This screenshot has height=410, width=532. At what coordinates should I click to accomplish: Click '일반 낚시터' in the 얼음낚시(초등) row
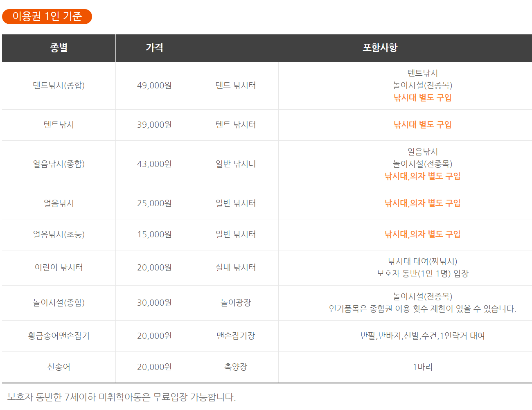coord(236,234)
